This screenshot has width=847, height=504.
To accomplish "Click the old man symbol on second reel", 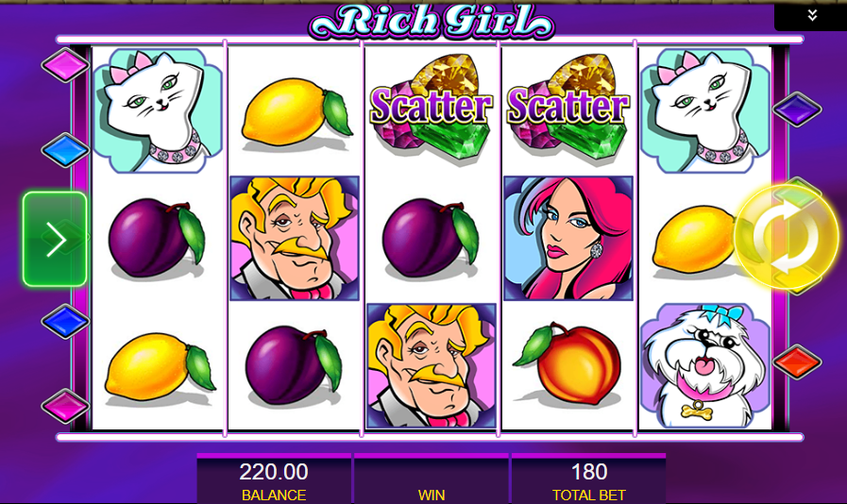I will pyautogui.click(x=295, y=238).
